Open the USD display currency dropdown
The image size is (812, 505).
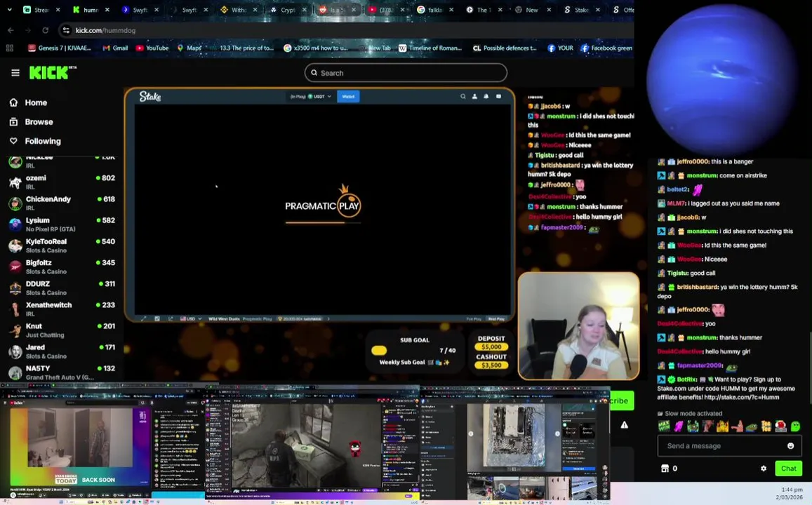click(x=190, y=318)
